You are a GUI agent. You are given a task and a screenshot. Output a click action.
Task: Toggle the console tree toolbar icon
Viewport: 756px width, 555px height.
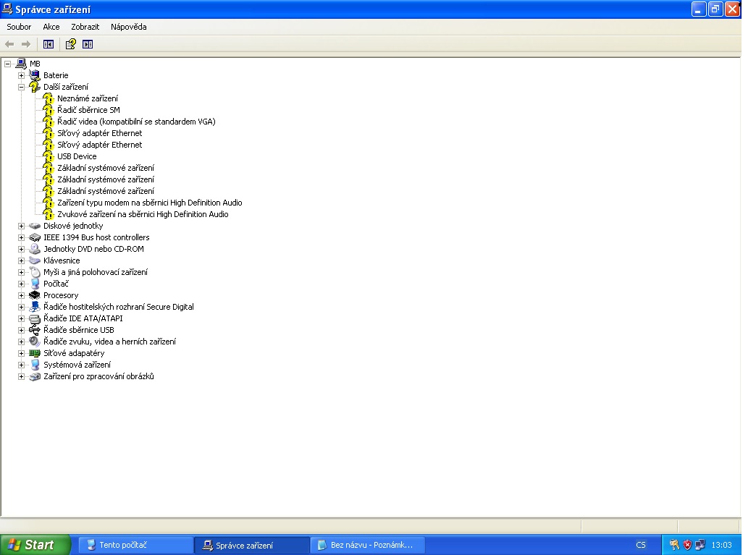(49, 44)
